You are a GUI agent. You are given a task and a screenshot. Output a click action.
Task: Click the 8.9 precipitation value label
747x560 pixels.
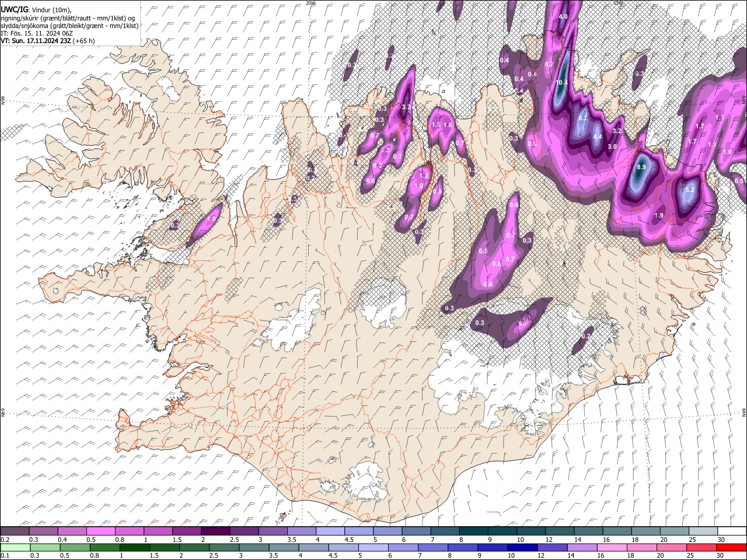tap(641, 167)
